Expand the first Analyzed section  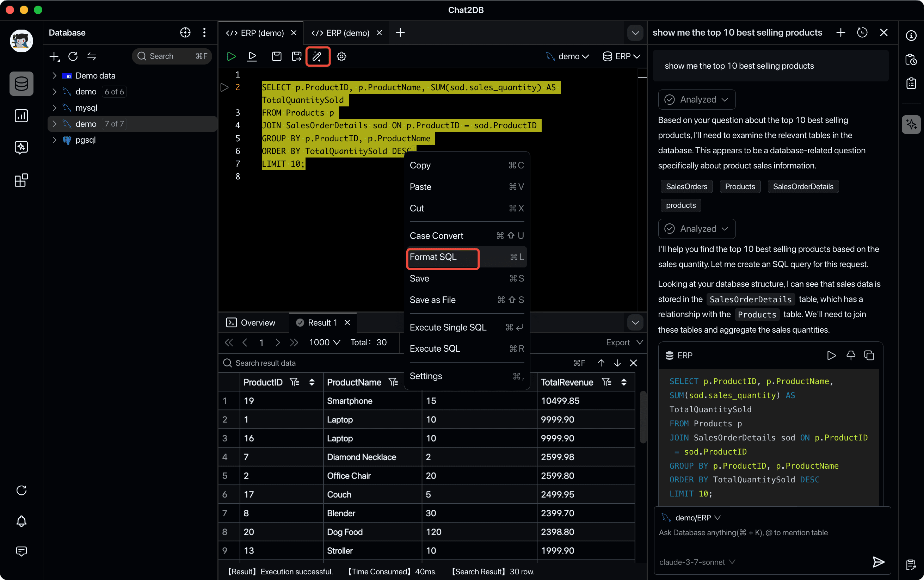(x=697, y=100)
